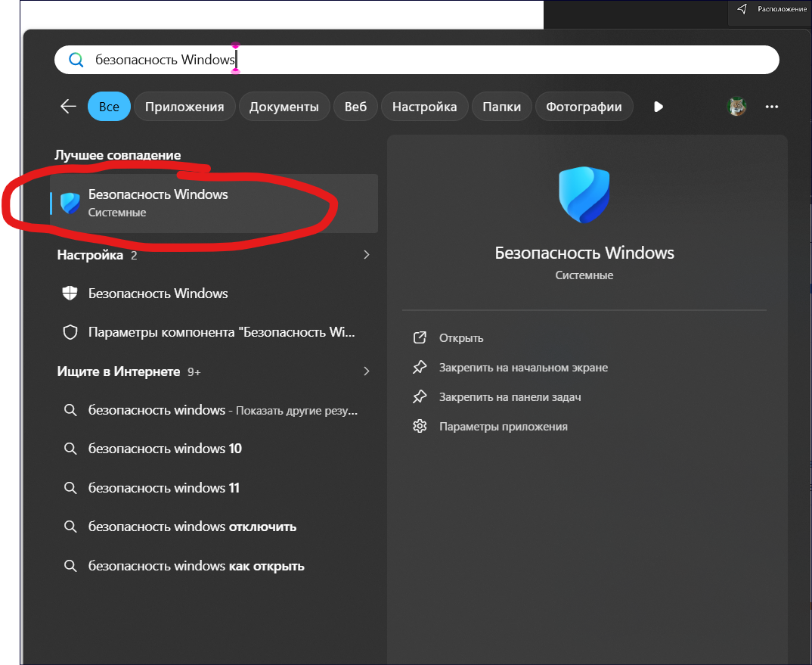Click the magnifier icon in search box
The width and height of the screenshot is (812, 665).
[x=76, y=60]
